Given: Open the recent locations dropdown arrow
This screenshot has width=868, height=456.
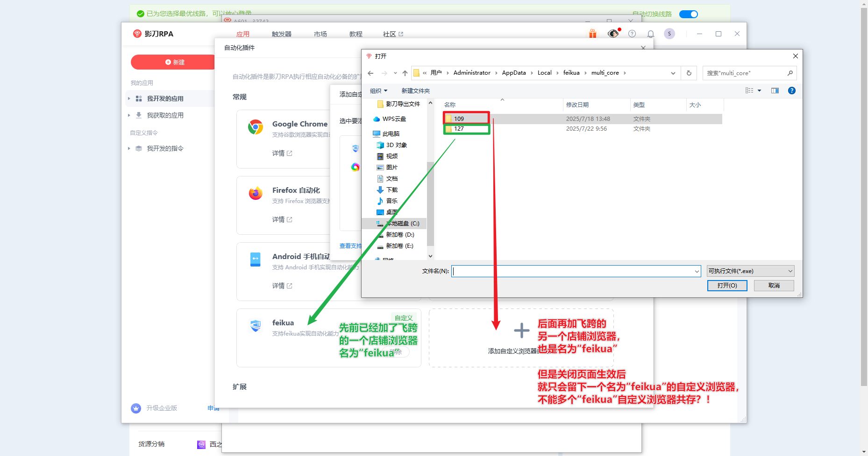Looking at the screenshot, I should (x=395, y=73).
